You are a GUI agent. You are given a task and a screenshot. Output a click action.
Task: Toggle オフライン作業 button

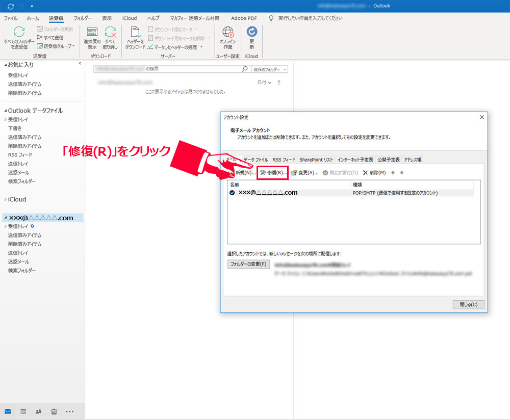(x=227, y=37)
